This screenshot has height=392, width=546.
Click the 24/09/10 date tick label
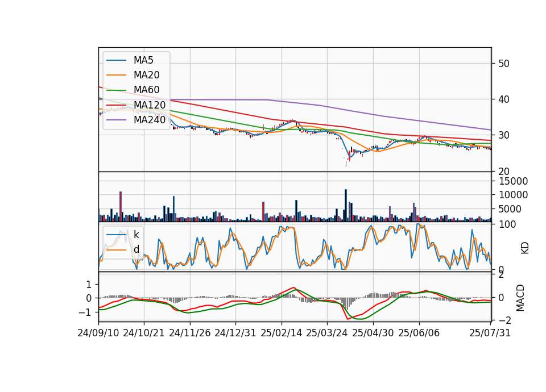98,333
